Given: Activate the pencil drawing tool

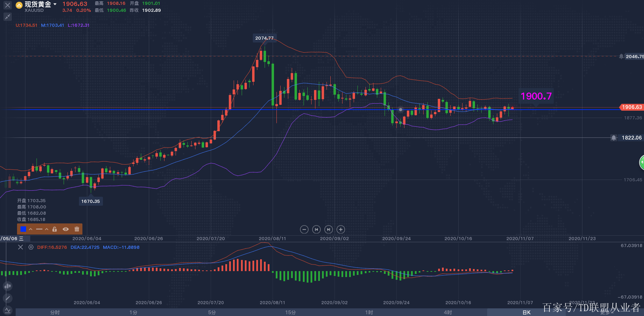Looking at the screenshot, I should [x=8, y=298].
